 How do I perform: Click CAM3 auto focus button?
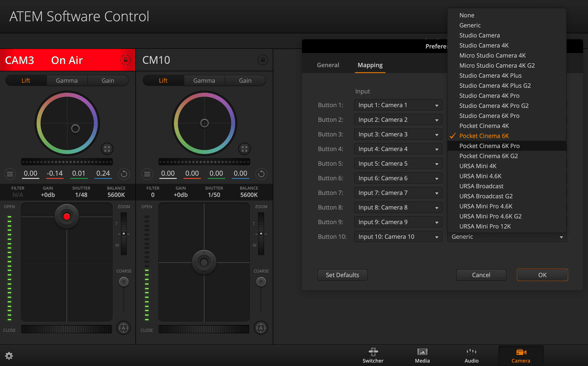click(x=124, y=328)
